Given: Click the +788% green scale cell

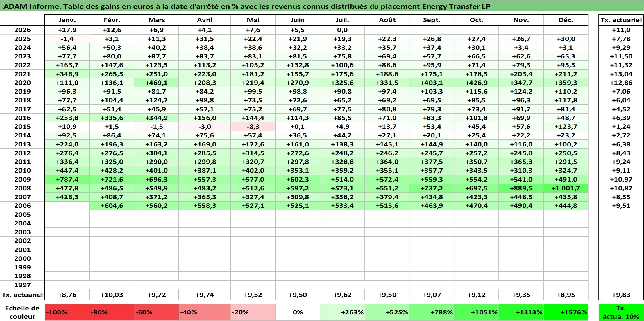Looking at the screenshot, I should [432, 312].
